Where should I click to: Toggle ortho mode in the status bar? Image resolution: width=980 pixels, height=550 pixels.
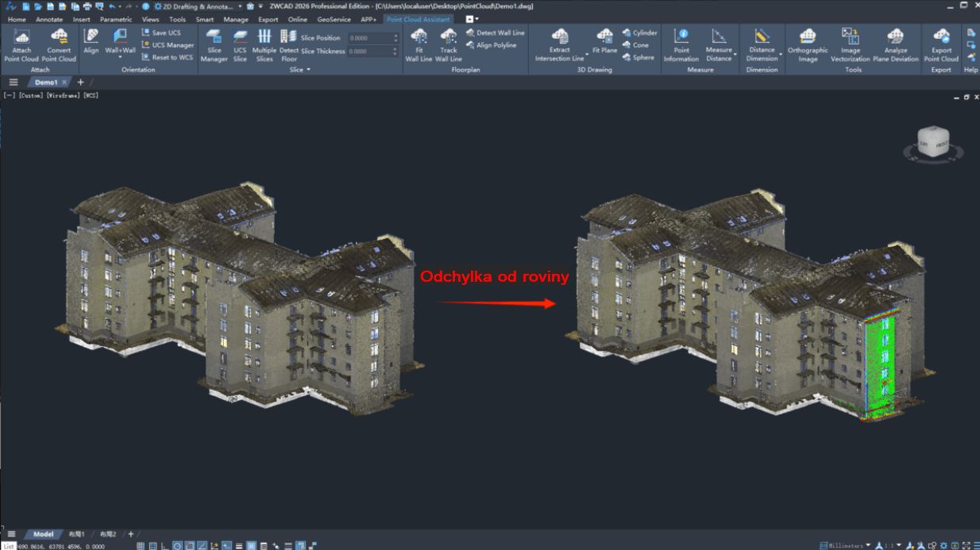pyautogui.click(x=165, y=546)
